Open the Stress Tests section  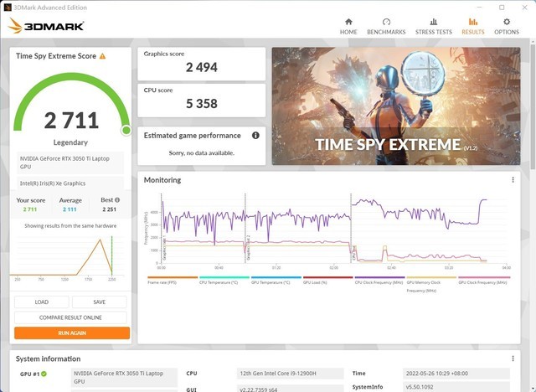pos(433,25)
